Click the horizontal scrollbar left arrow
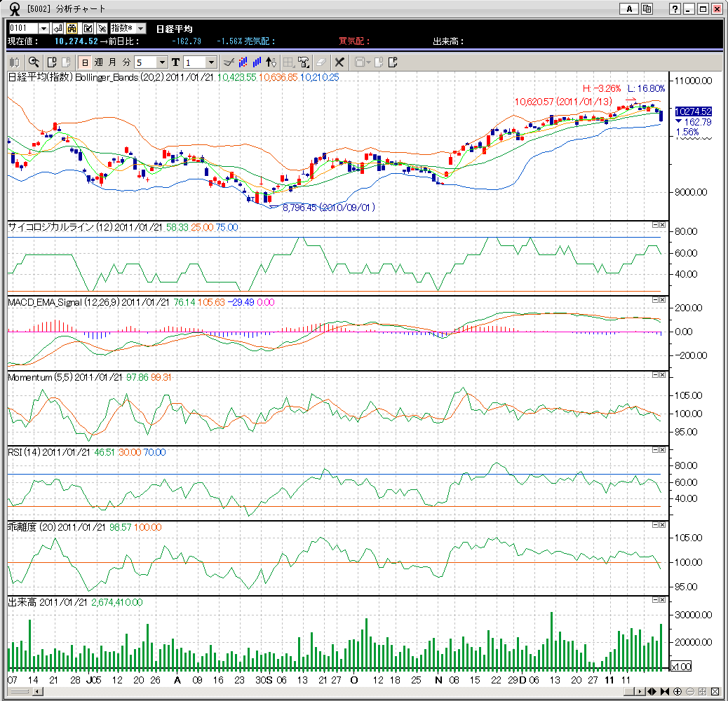728x701 pixels. tap(37, 691)
